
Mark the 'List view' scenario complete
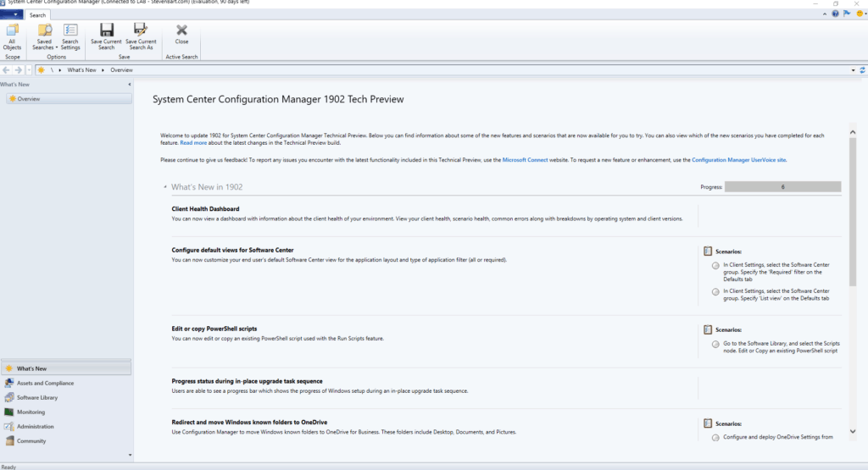pyautogui.click(x=715, y=292)
